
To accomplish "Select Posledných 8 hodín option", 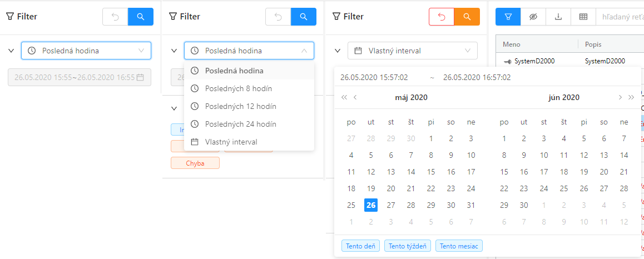I will [x=239, y=88].
